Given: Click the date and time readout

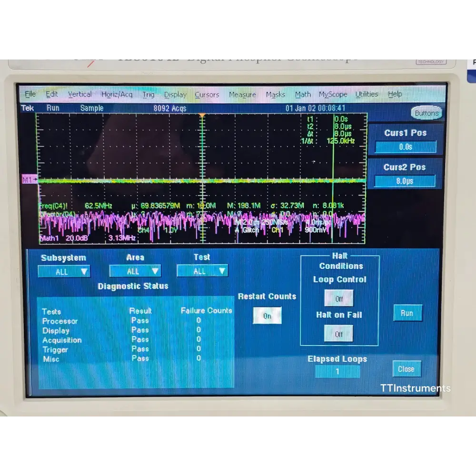Looking at the screenshot, I should point(315,109).
